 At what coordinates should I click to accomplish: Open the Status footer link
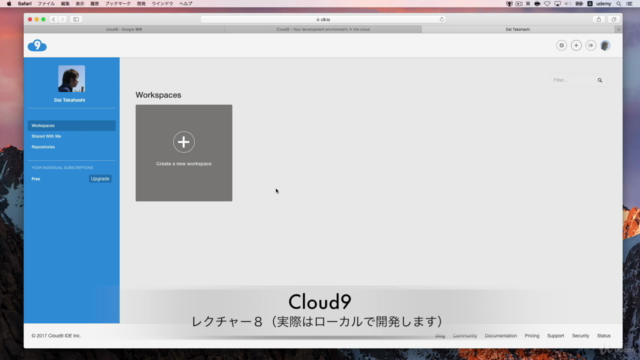604,336
